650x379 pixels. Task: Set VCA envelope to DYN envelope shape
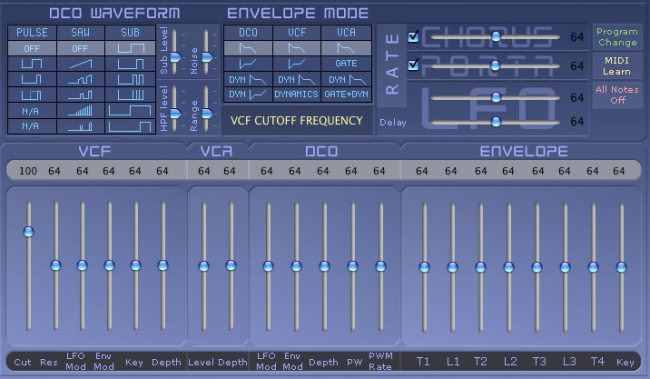tap(346, 79)
